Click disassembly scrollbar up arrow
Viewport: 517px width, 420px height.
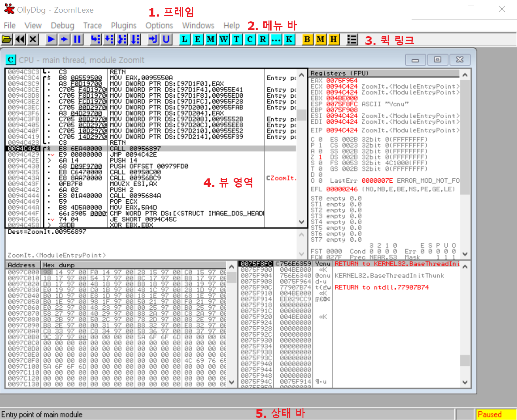pyautogui.click(x=301, y=75)
